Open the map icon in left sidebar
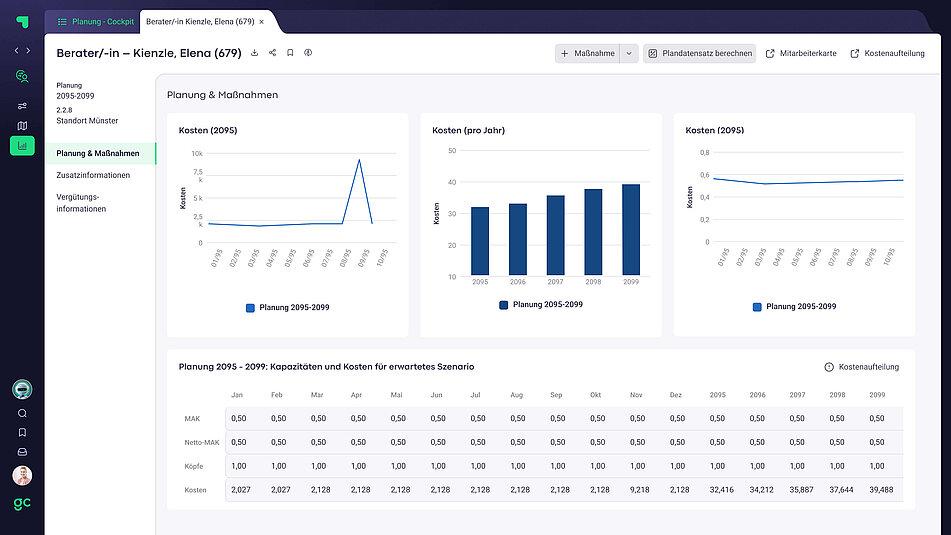The height and width of the screenshot is (535, 951). 22,126
